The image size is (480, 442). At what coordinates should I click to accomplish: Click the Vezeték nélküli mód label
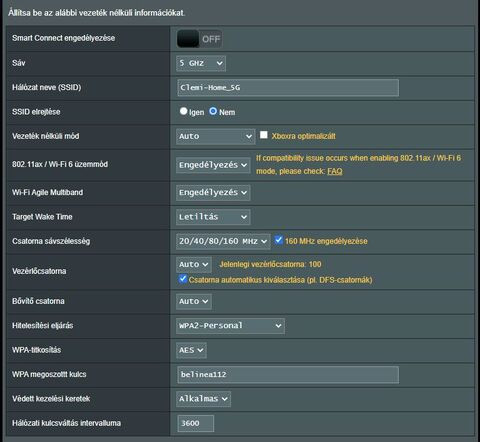pos(46,136)
